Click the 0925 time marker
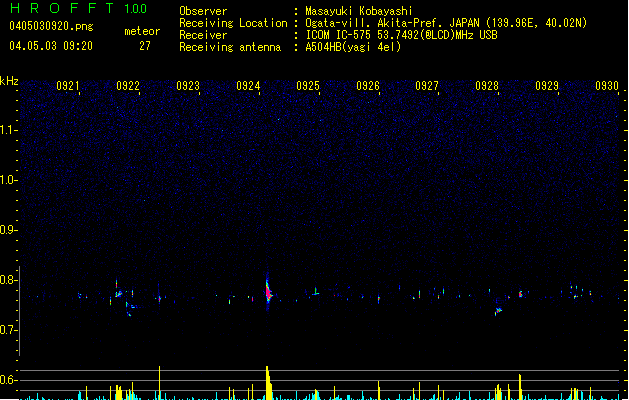Screen dimensions: 629x400 pyautogui.click(x=308, y=86)
